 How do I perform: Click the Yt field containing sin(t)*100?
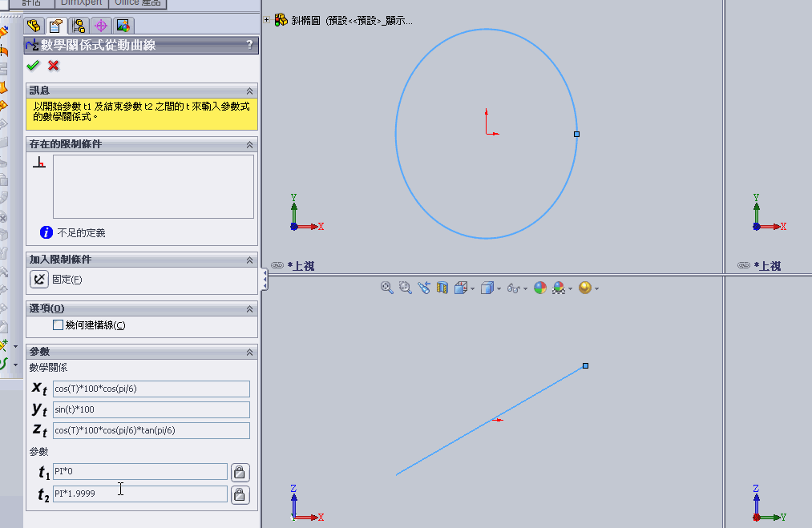[151, 409]
